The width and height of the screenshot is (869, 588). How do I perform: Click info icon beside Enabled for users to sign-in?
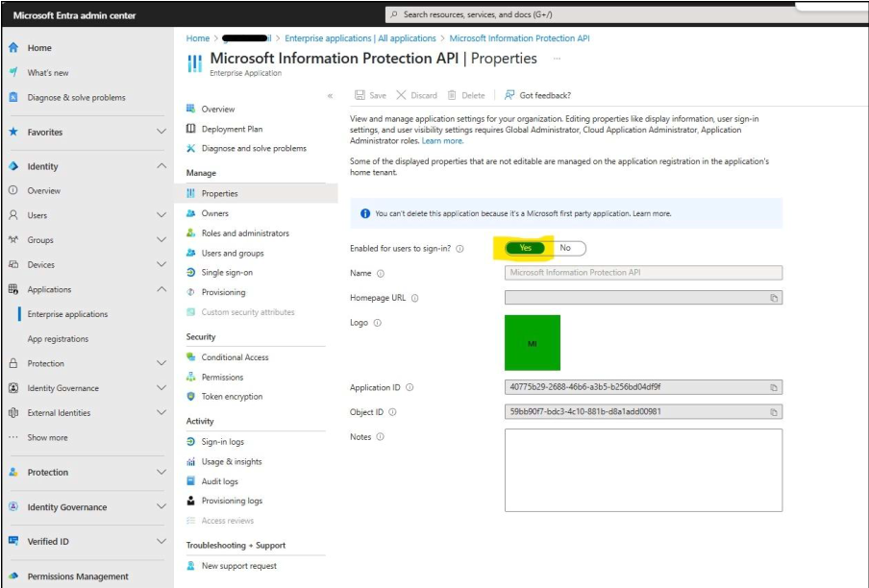pos(460,249)
